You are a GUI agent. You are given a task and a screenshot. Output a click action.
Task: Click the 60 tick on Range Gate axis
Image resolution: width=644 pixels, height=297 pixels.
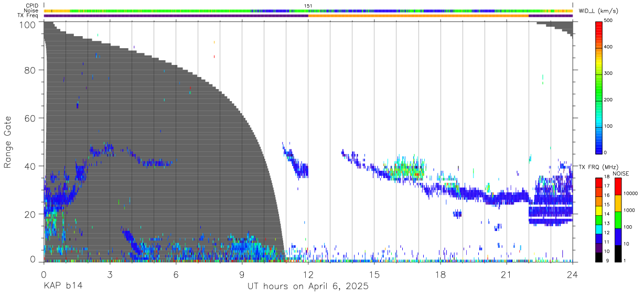30,118
